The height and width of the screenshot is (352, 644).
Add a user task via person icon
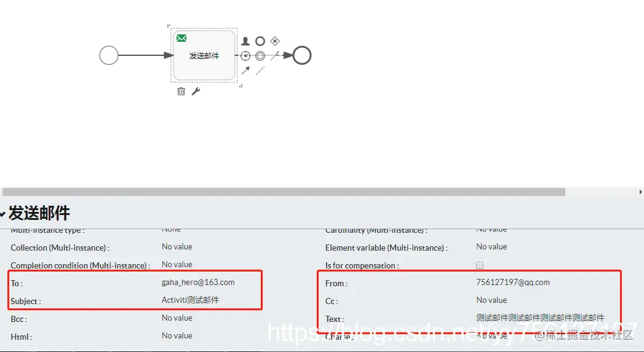[x=245, y=41]
